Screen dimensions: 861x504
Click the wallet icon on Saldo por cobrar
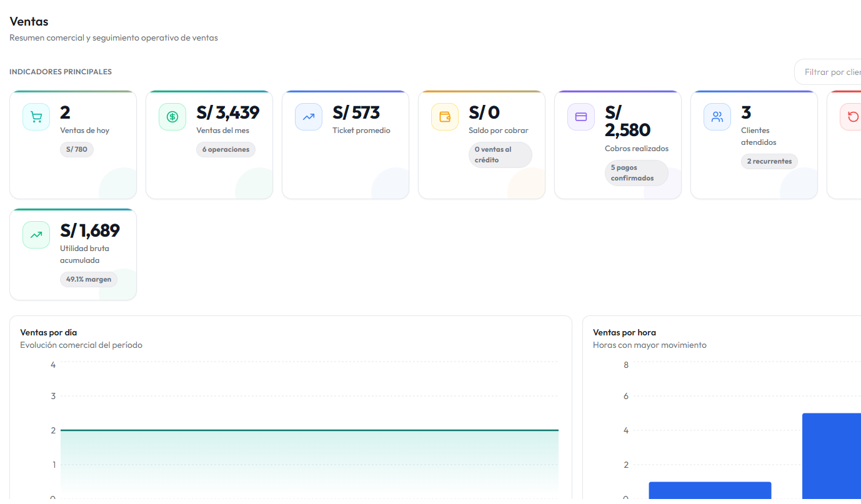click(445, 117)
